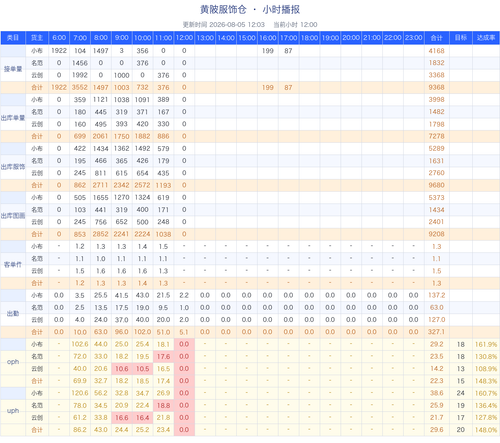500x443 pixels.
Task: Select the achievement rate 127.8%
Action: point(486,418)
